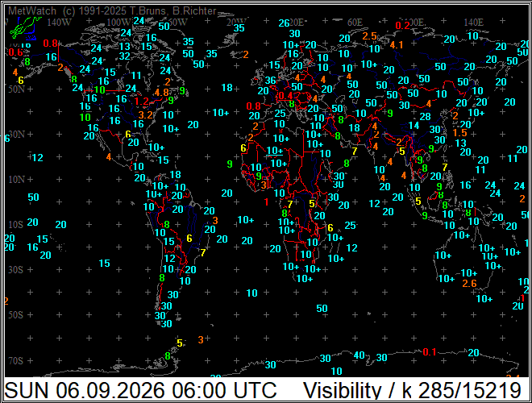
Task: Select the orange 1.5 value near Japan
Action: [459, 133]
